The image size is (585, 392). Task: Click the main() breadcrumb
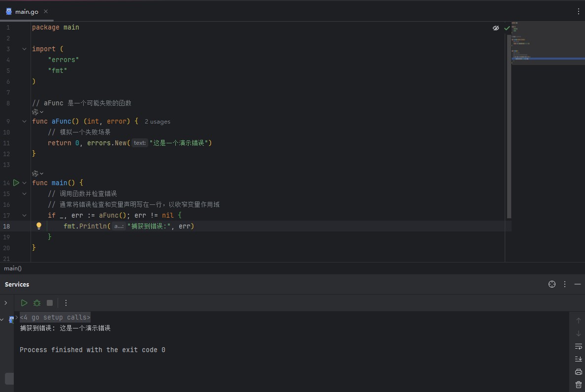13,268
